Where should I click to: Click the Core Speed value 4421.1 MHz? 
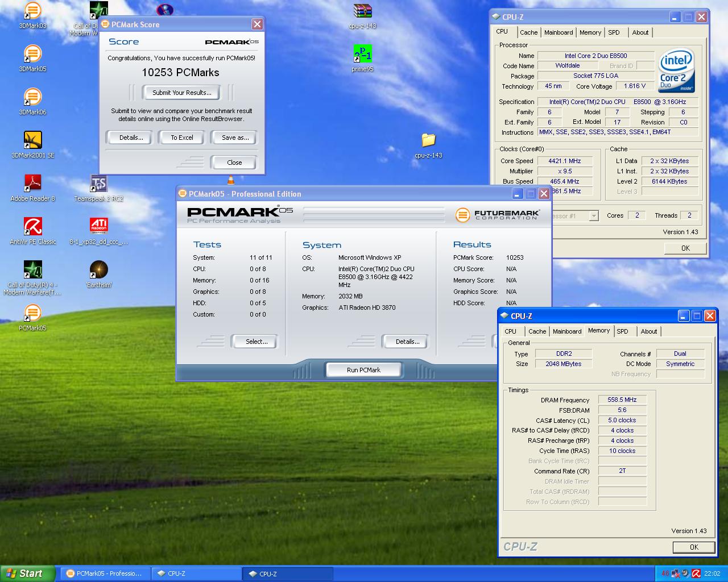tap(564, 161)
